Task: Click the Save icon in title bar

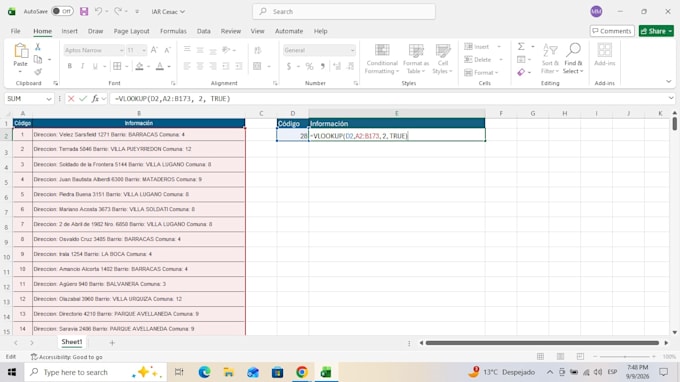Action: [x=84, y=11]
